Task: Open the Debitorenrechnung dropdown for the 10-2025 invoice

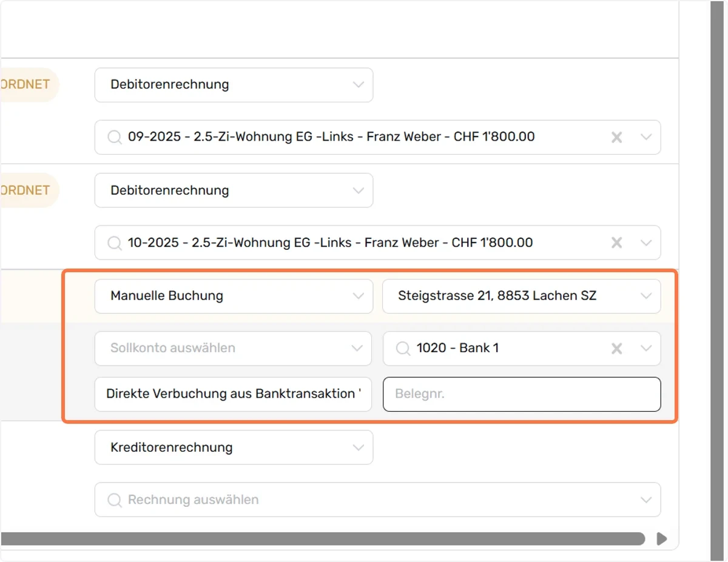Action: [234, 190]
